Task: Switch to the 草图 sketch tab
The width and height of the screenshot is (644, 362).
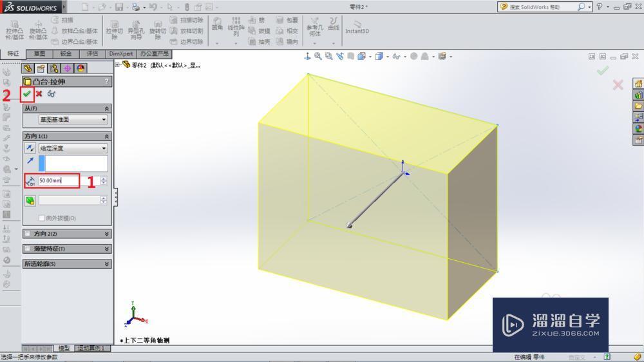Action: pyautogui.click(x=39, y=53)
